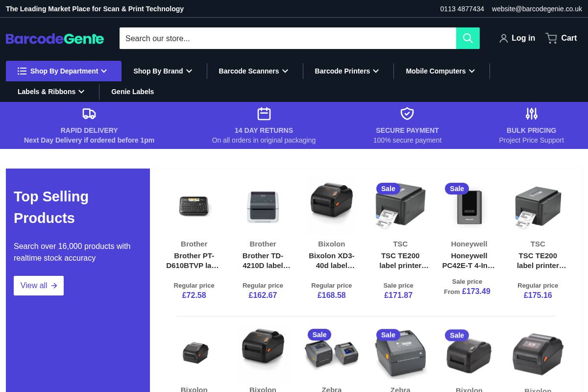
Task: Click the Secure Payment shield icon
Action: tap(407, 114)
